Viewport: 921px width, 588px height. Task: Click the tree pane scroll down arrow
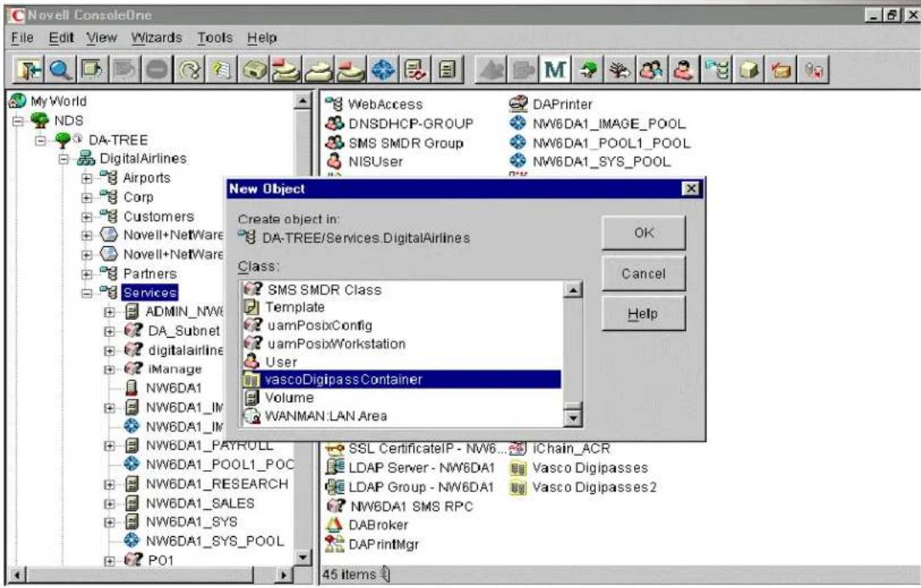point(302,557)
